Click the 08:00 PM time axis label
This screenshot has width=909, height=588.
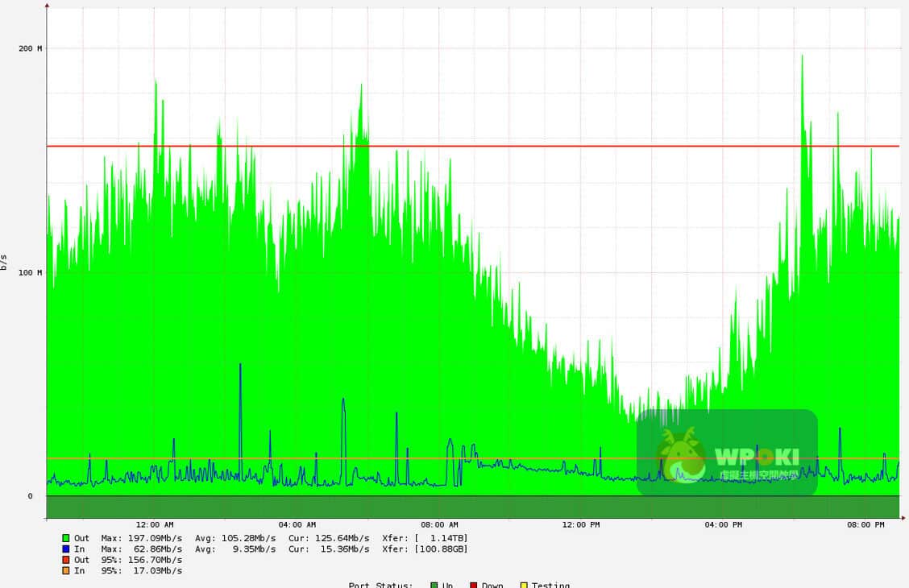coord(865,525)
